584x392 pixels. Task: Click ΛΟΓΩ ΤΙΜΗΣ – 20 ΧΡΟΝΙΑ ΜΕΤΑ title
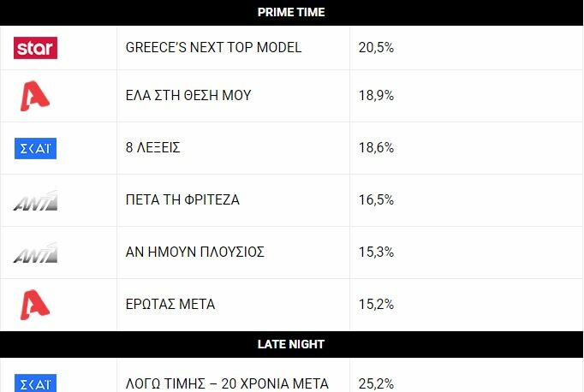227,383
